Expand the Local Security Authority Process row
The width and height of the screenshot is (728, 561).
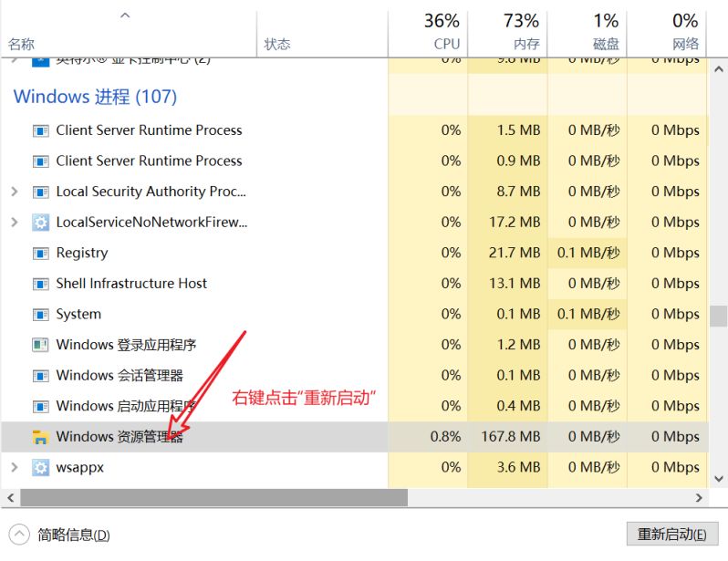point(15,192)
